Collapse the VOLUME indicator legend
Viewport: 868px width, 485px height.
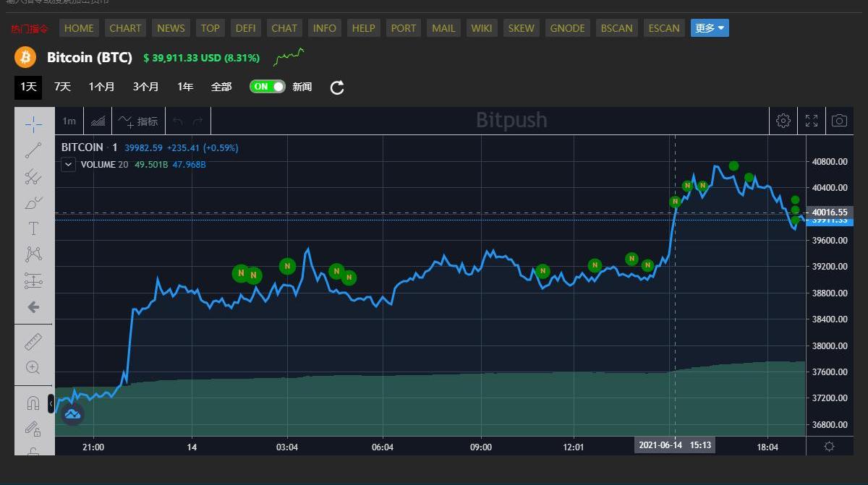68,164
